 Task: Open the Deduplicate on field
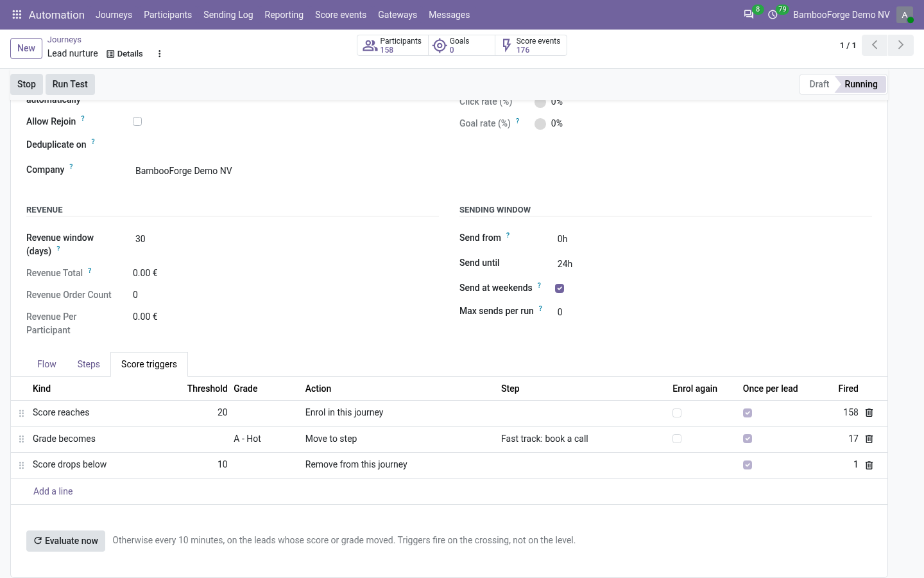pos(286,145)
